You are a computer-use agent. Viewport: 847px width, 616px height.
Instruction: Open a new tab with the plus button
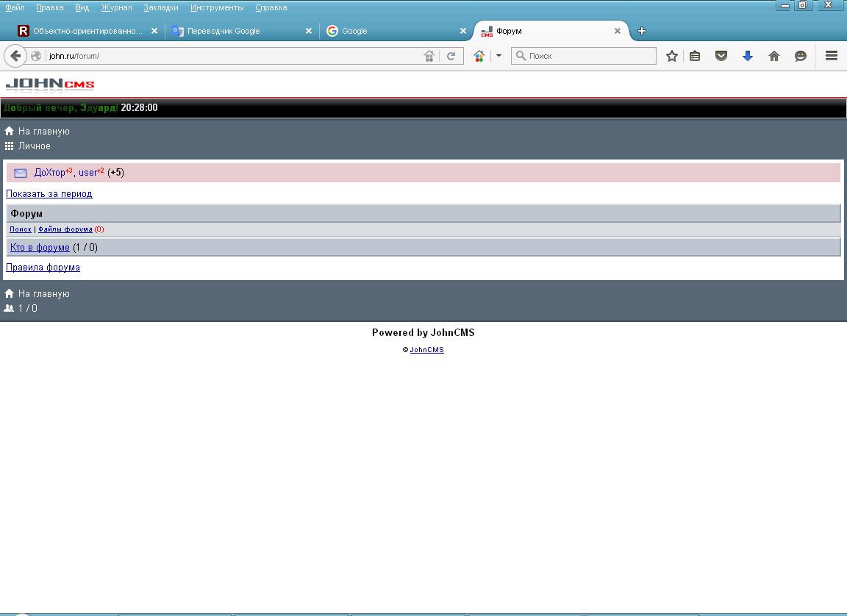(x=642, y=31)
